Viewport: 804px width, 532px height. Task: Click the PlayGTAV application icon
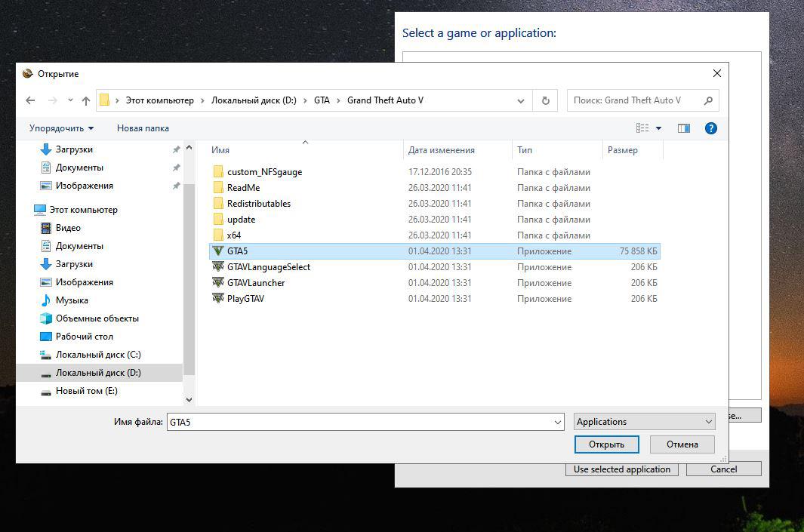tap(218, 299)
